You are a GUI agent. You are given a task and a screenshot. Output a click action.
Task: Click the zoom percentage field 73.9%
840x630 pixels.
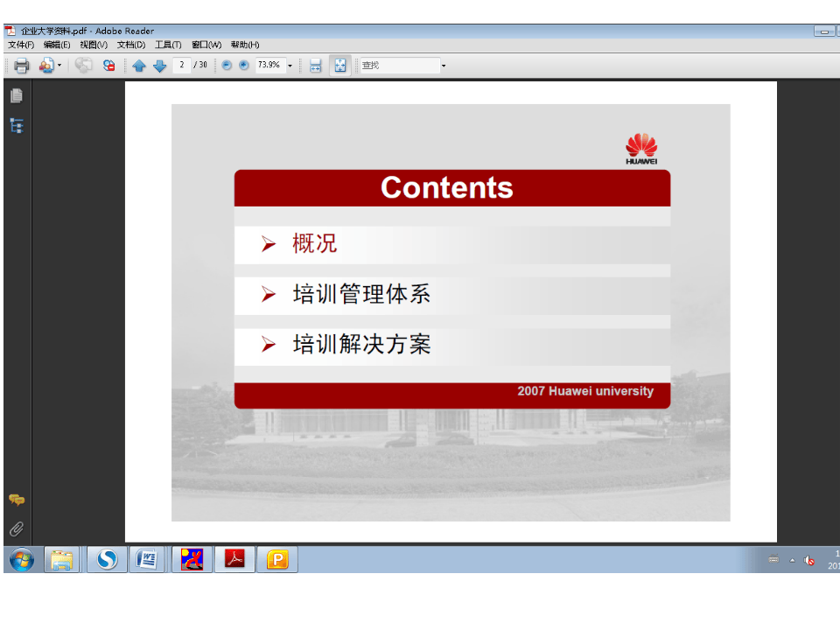coord(270,65)
